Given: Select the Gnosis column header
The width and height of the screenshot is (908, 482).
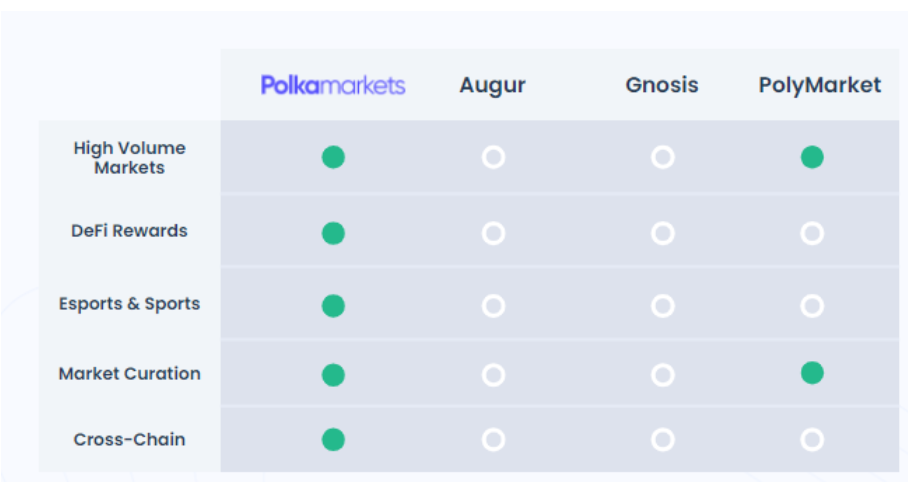Looking at the screenshot, I should click(662, 85).
